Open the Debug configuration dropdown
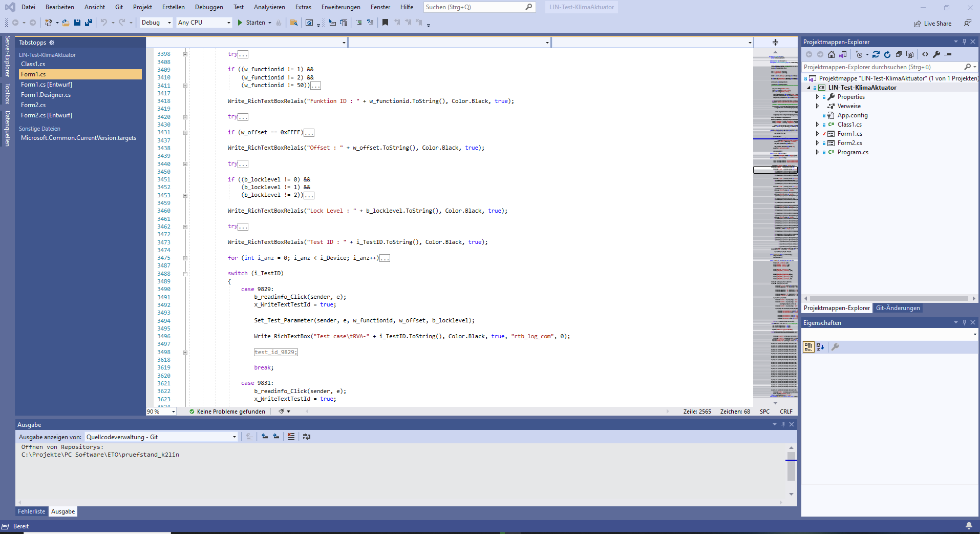The height and width of the screenshot is (534, 980). 156,23
